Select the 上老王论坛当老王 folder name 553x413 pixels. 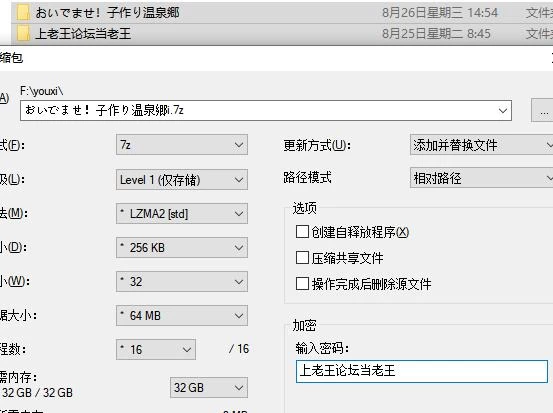tap(83, 34)
